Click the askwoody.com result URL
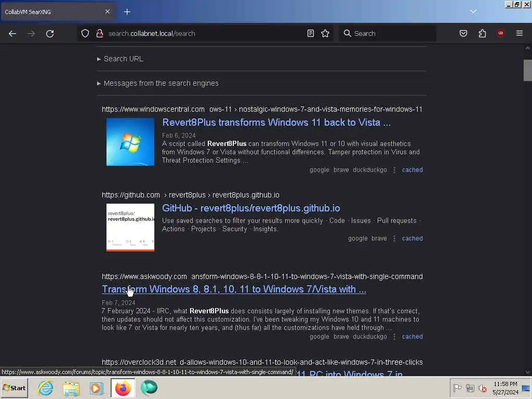Screen dimensions: 532x399 click(262, 276)
